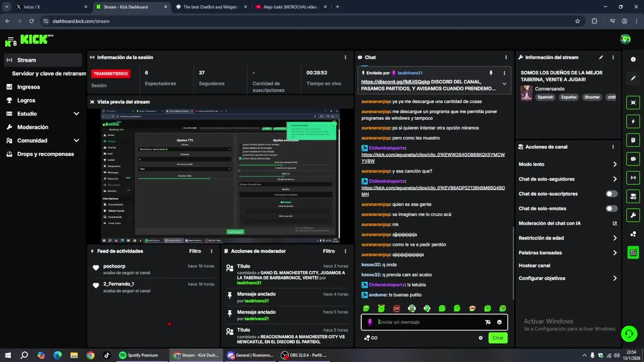This screenshot has height=362, width=644.
Task: Unpin the pinned chat message
Action: click(491, 73)
